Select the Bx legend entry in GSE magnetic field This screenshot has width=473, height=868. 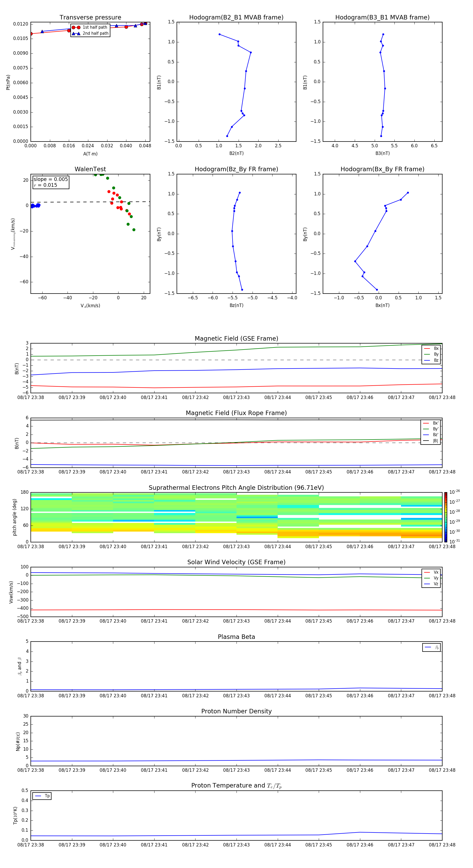tap(431, 349)
